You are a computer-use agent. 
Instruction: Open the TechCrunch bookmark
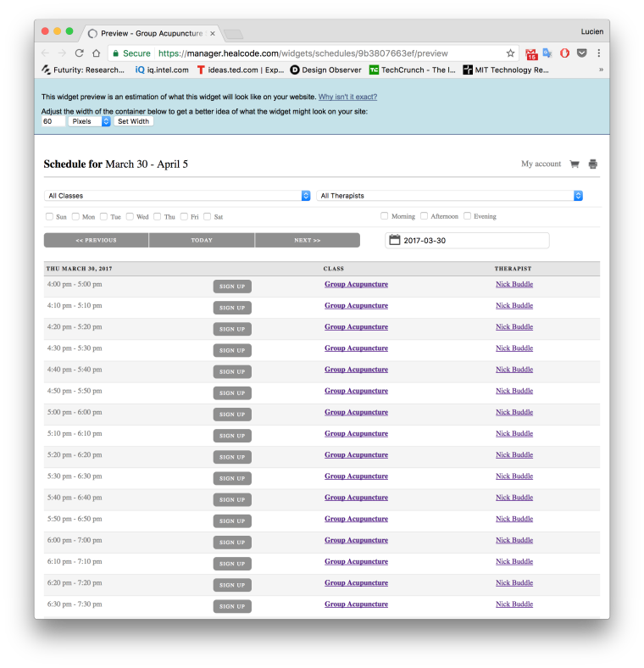(412, 70)
